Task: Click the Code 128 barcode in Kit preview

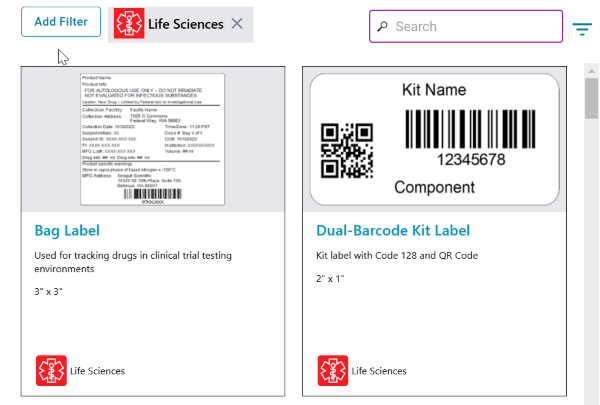Action: (470, 129)
